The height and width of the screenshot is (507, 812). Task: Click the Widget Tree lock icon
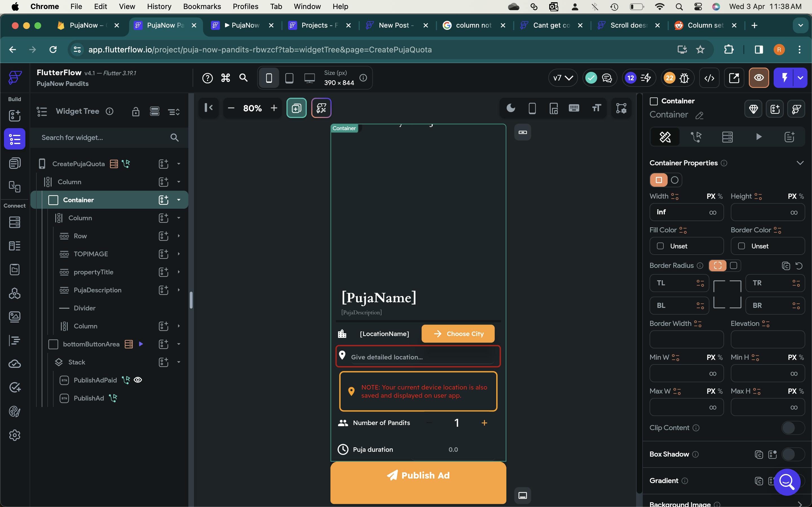point(136,111)
